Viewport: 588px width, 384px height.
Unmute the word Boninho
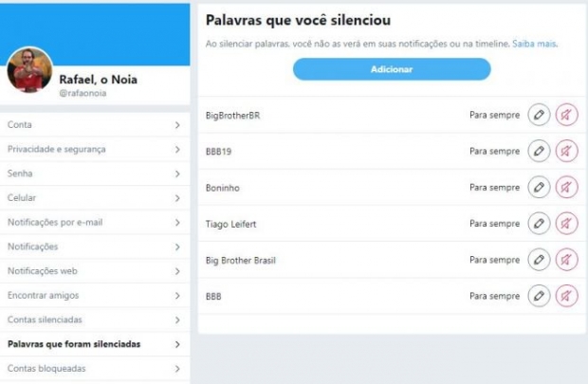pyautogui.click(x=566, y=187)
